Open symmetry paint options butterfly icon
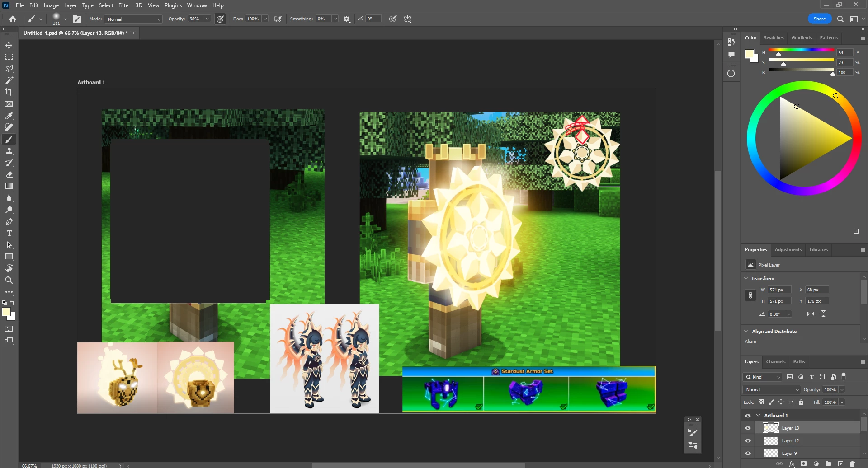 [408, 19]
